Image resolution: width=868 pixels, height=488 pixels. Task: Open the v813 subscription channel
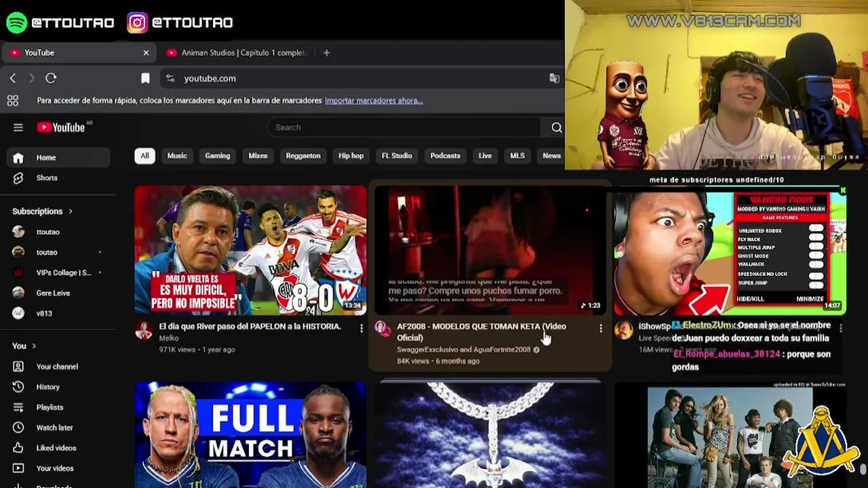coord(58,314)
